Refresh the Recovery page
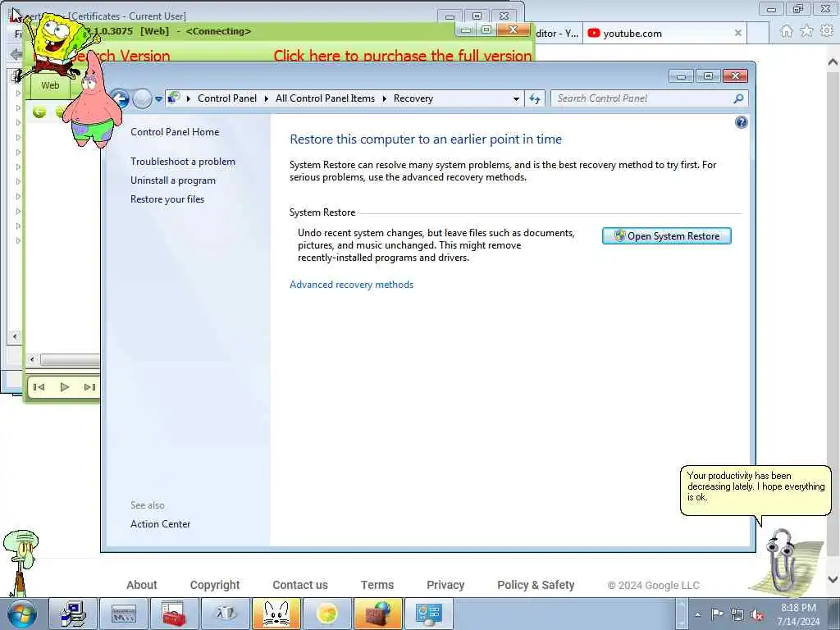The image size is (840, 630). (x=535, y=98)
